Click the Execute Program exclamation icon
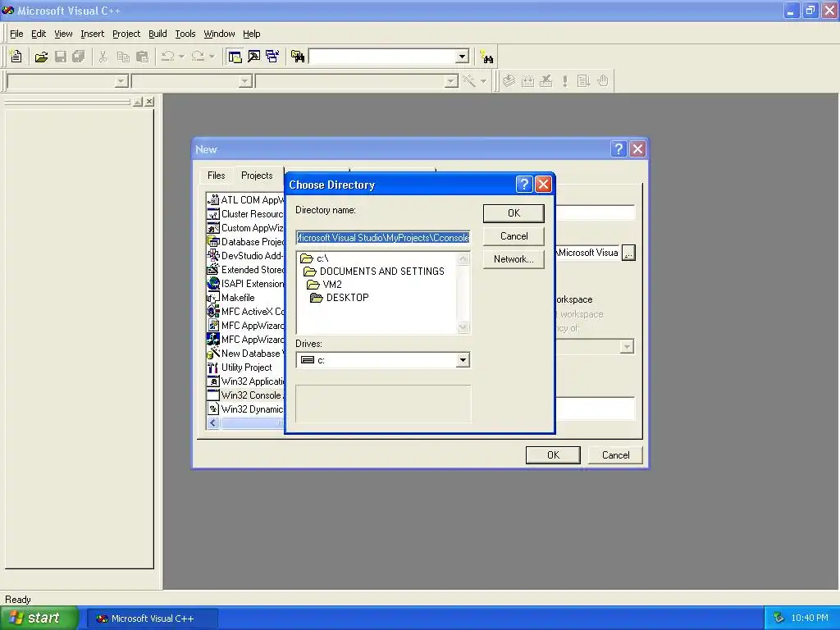This screenshot has width=840, height=630. (x=564, y=81)
